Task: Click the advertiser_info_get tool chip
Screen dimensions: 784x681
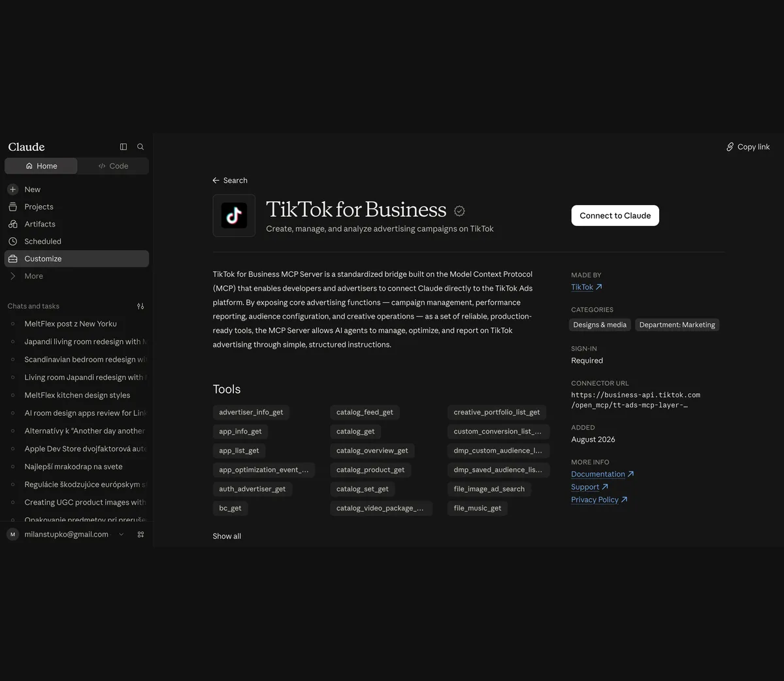Action: pos(251,413)
